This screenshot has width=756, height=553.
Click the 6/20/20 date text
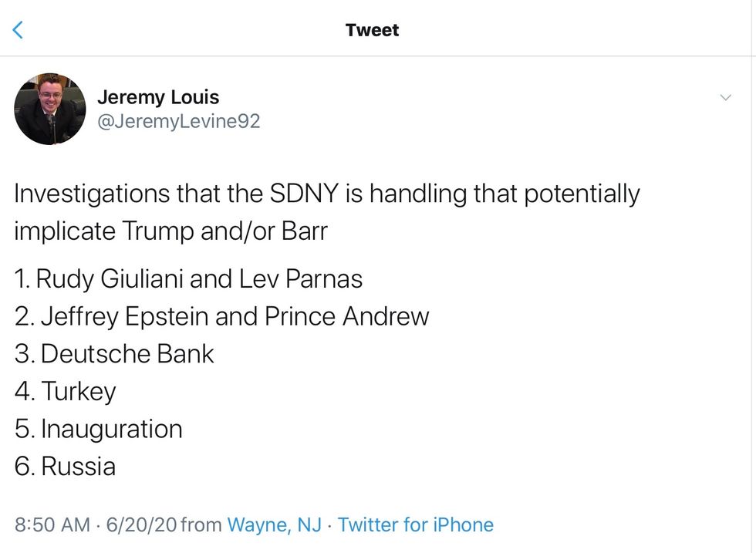point(143,525)
